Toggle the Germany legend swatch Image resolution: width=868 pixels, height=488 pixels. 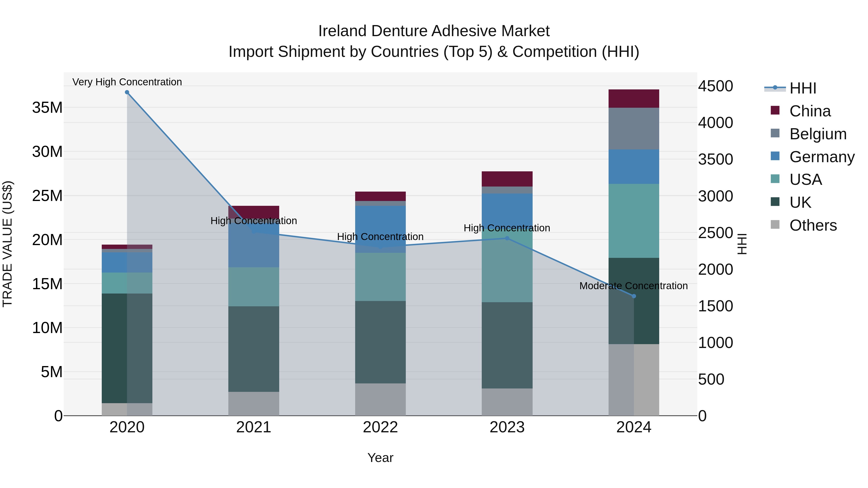point(775,156)
